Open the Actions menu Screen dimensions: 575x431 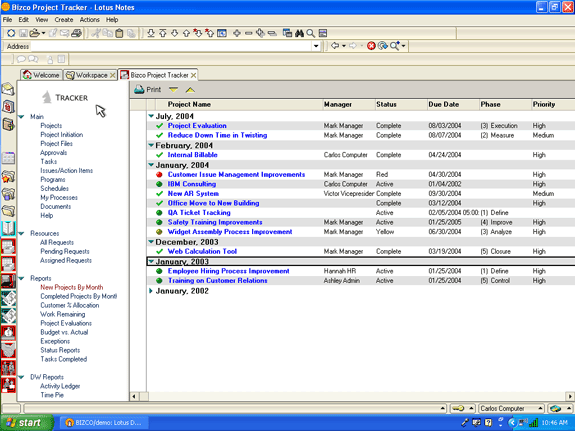pos(89,20)
